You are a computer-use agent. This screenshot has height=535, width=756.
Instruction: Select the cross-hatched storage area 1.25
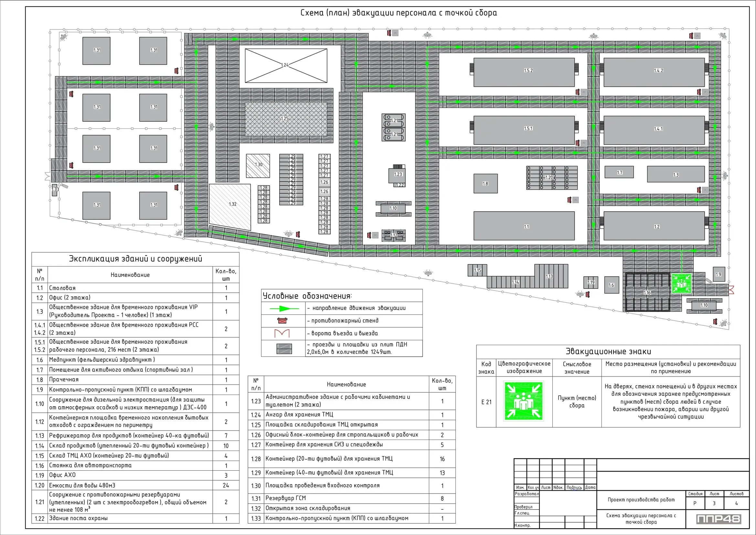(x=286, y=119)
